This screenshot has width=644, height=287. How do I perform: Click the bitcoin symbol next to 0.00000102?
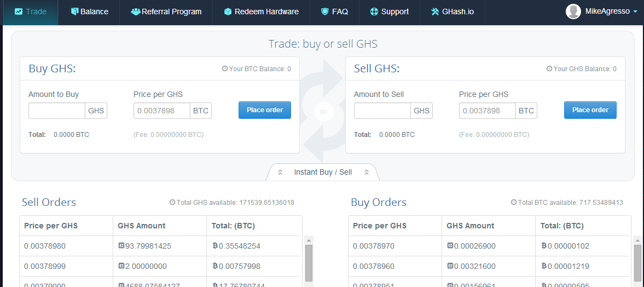pos(544,246)
